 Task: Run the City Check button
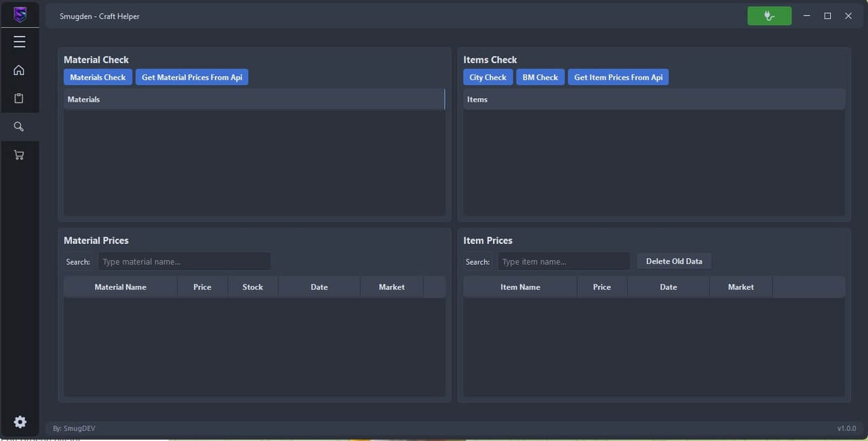[488, 77]
